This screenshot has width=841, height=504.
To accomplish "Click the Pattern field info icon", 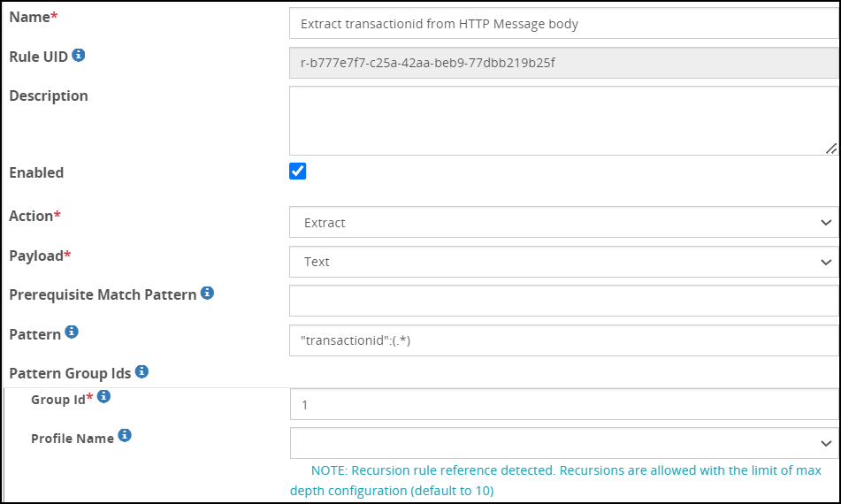I will pyautogui.click(x=72, y=332).
